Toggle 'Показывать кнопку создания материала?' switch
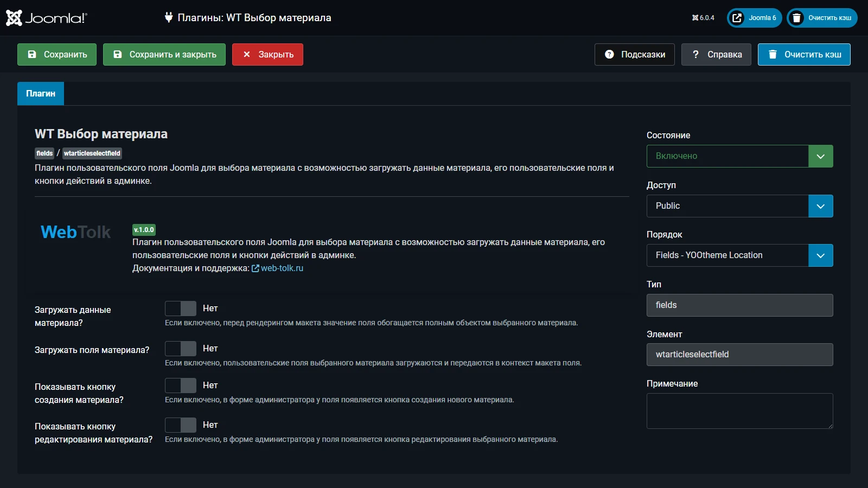The width and height of the screenshot is (868, 488). coord(181,386)
